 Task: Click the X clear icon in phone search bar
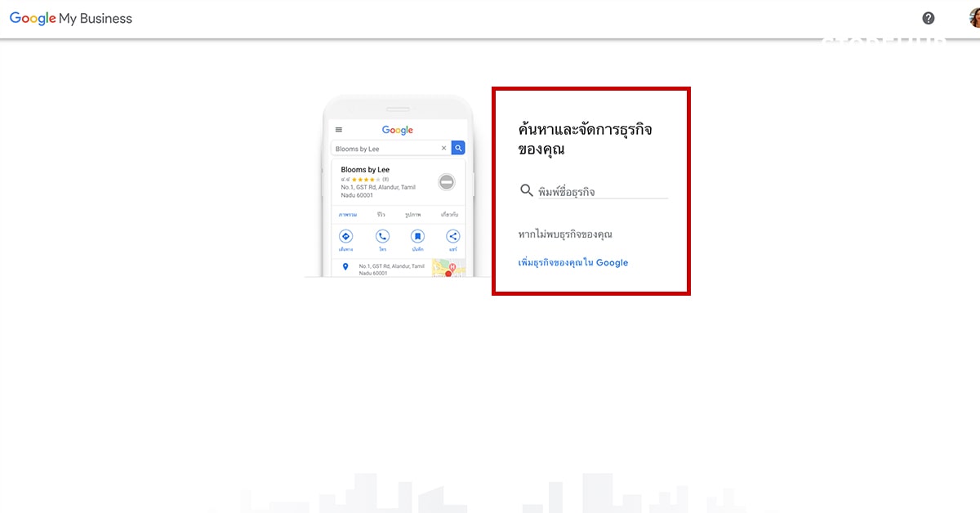(x=444, y=149)
